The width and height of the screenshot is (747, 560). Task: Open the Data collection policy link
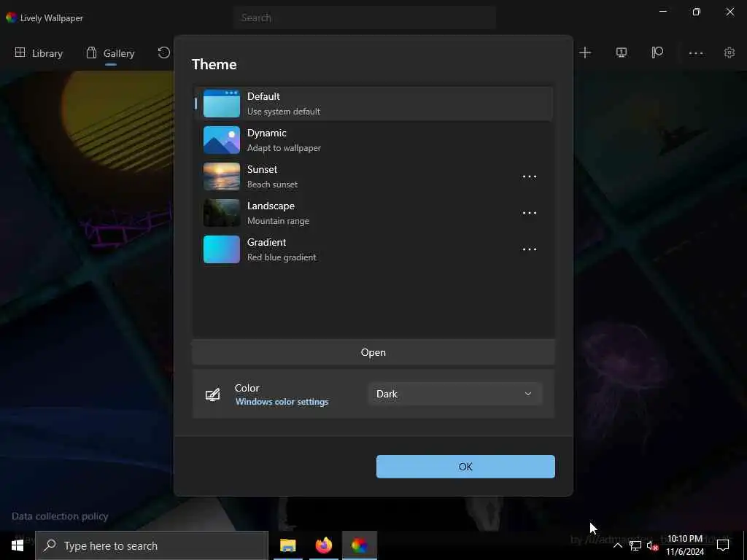60,516
